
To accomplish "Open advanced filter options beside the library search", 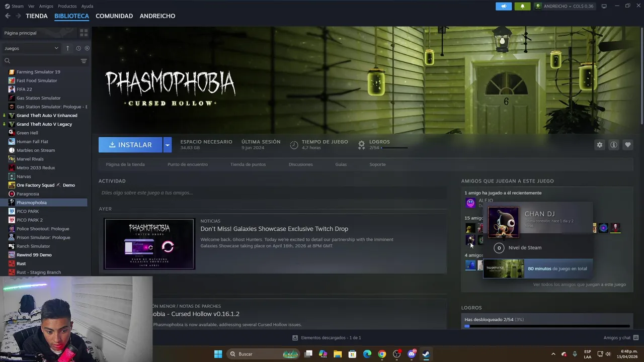I will pyautogui.click(x=84, y=61).
